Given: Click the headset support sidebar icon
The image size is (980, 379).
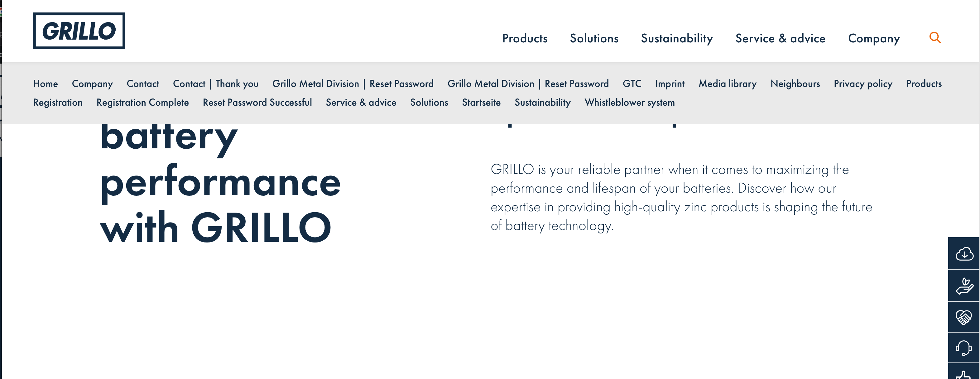Looking at the screenshot, I should (x=964, y=348).
